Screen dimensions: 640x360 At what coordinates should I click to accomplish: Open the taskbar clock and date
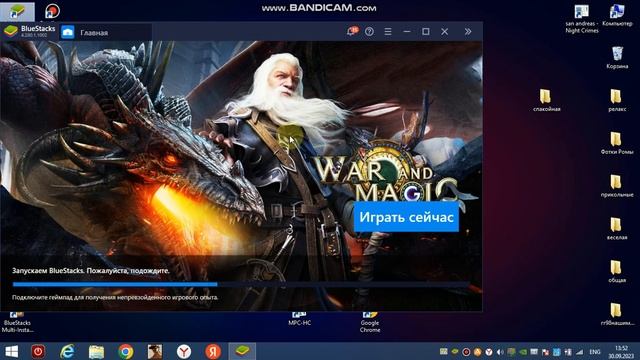621,352
